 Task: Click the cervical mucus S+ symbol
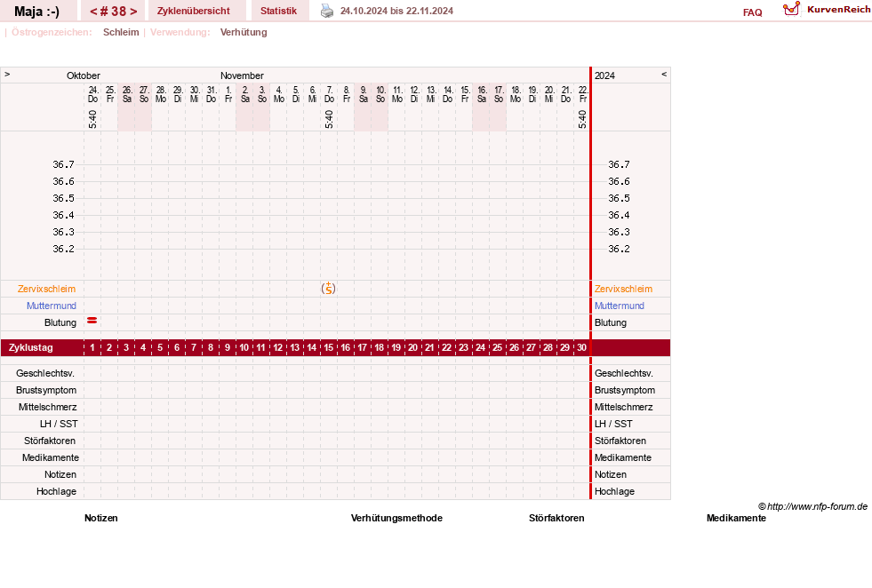328,289
